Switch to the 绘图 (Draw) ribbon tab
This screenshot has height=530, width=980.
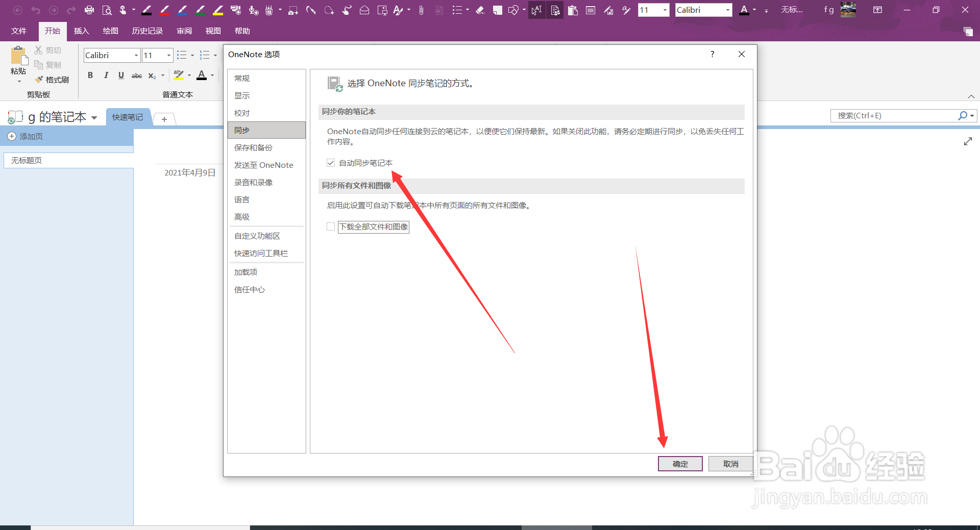(x=111, y=31)
